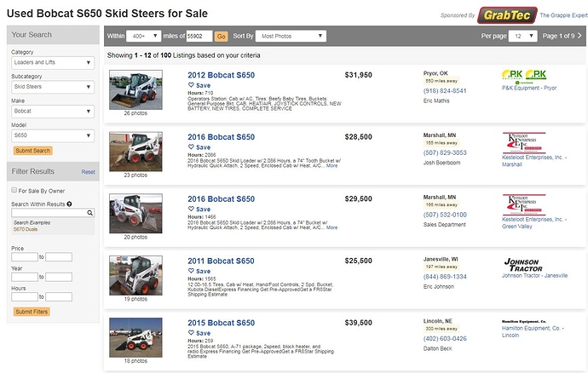Open the Per page count dropdown
Viewport: 588px width, 373px height.
click(x=522, y=36)
